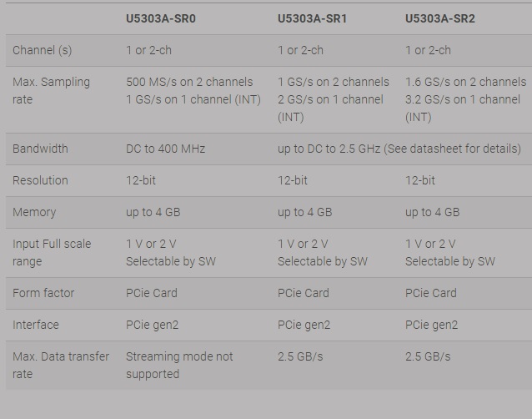Image resolution: width=532 pixels, height=419 pixels.
Task: Select the Form factor row label
Action: (43, 293)
